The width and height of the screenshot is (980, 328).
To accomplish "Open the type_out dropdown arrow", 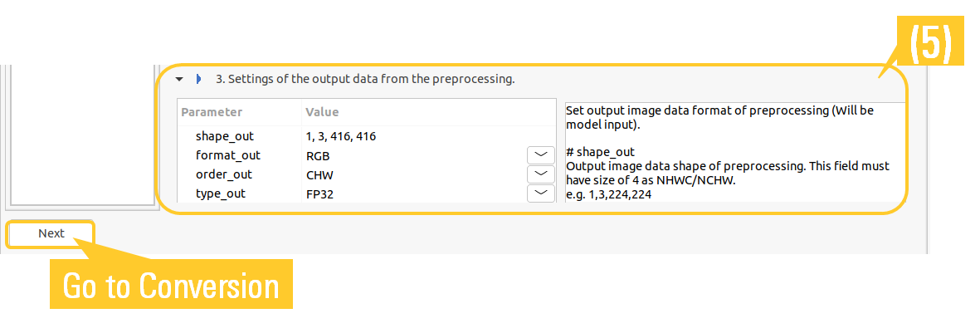I will pyautogui.click(x=541, y=193).
